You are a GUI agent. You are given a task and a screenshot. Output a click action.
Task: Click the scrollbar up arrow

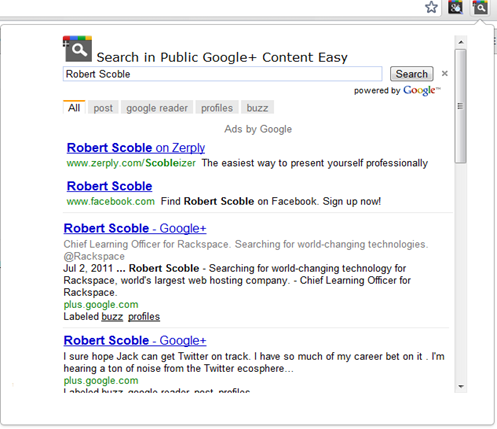point(461,42)
